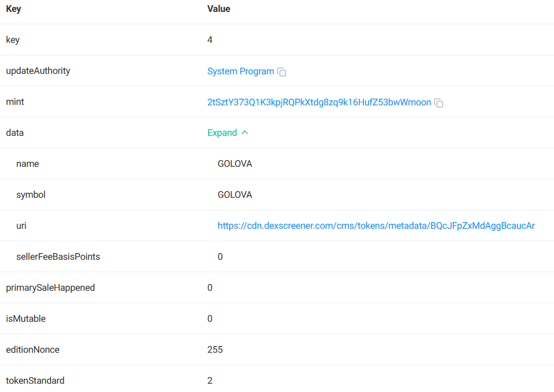Collapse the data section chevron
The image size is (554, 392).
[245, 133]
